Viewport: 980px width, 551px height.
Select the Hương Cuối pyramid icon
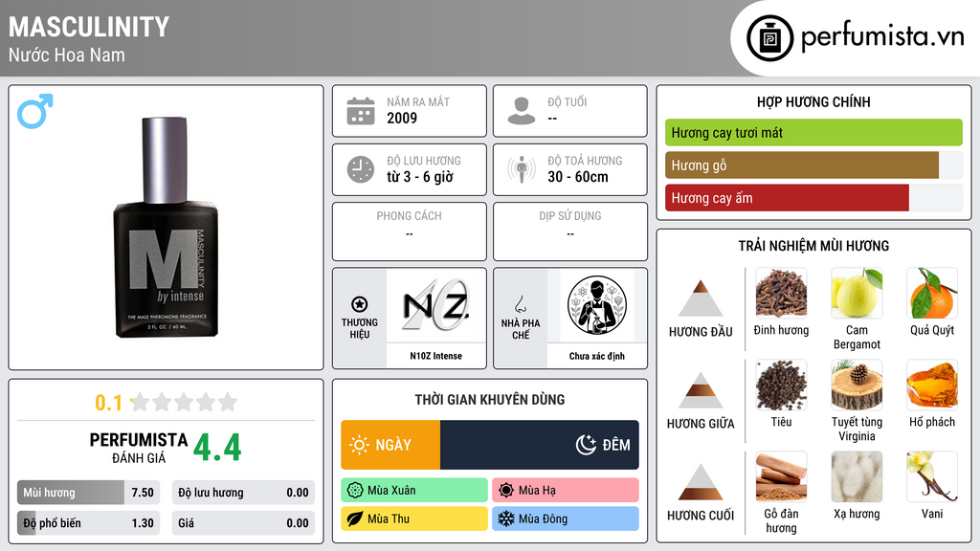(701, 482)
